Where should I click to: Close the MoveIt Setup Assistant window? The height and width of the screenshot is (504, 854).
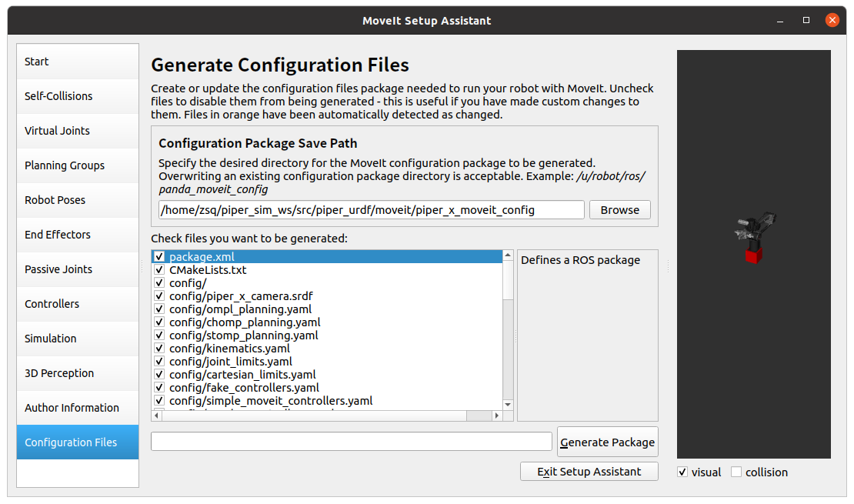[832, 20]
